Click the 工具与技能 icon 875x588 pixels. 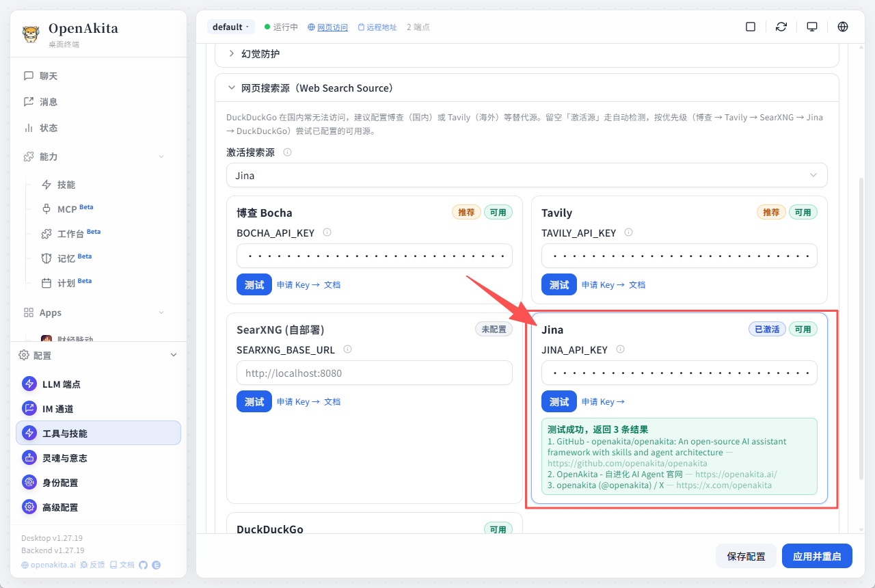[29, 433]
